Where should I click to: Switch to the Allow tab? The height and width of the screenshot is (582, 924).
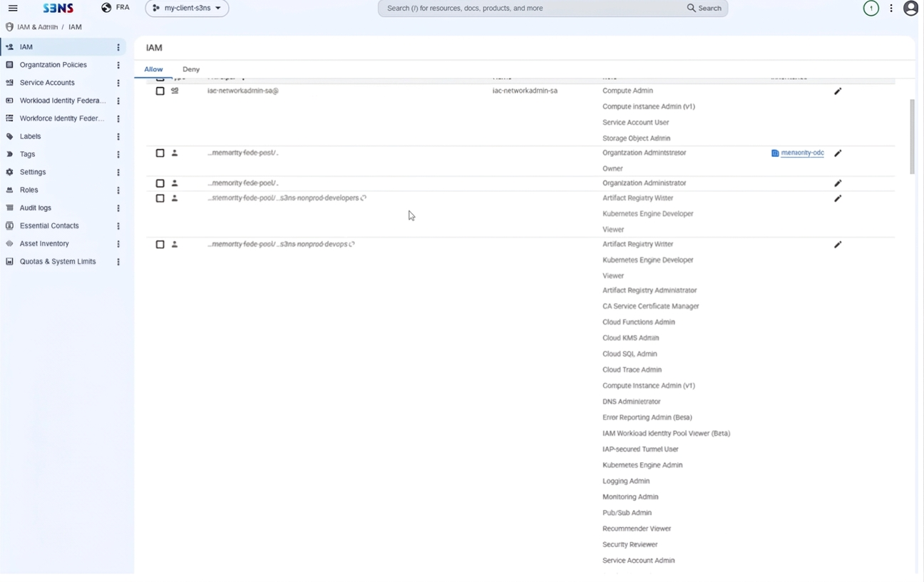click(x=153, y=69)
